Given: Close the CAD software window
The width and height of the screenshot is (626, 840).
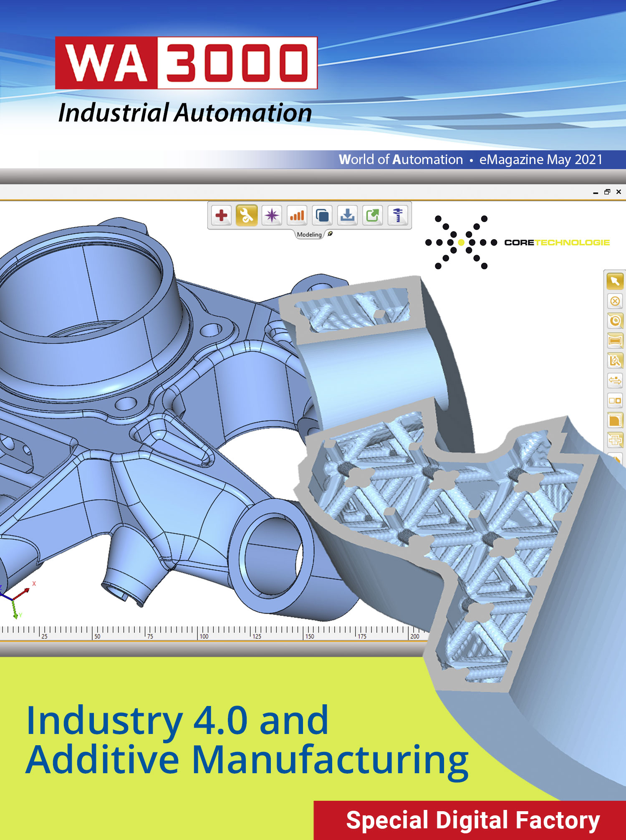Looking at the screenshot, I should pyautogui.click(x=618, y=192).
